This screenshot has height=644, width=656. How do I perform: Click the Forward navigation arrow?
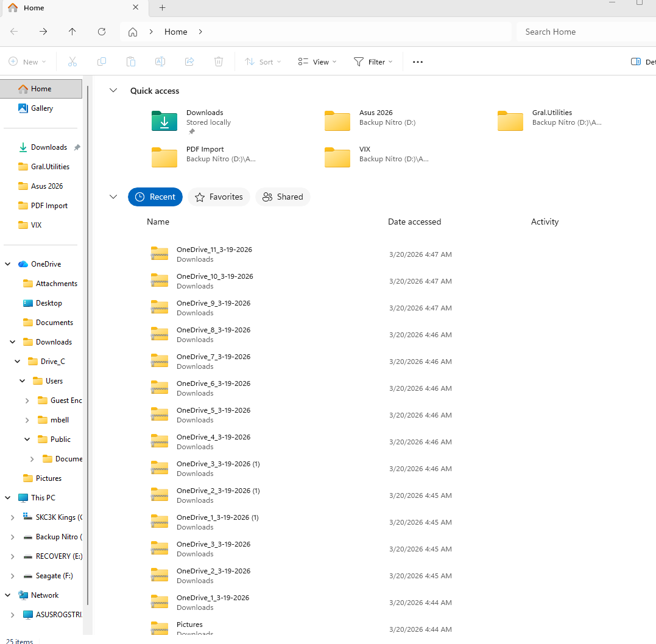coord(43,32)
